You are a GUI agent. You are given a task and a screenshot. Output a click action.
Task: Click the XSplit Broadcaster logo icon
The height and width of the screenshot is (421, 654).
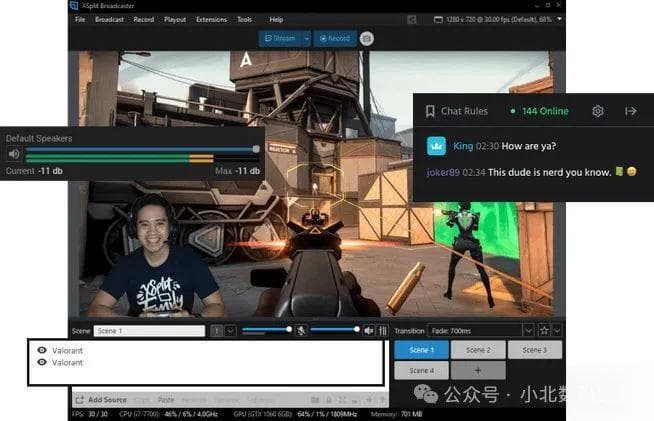(x=74, y=5)
